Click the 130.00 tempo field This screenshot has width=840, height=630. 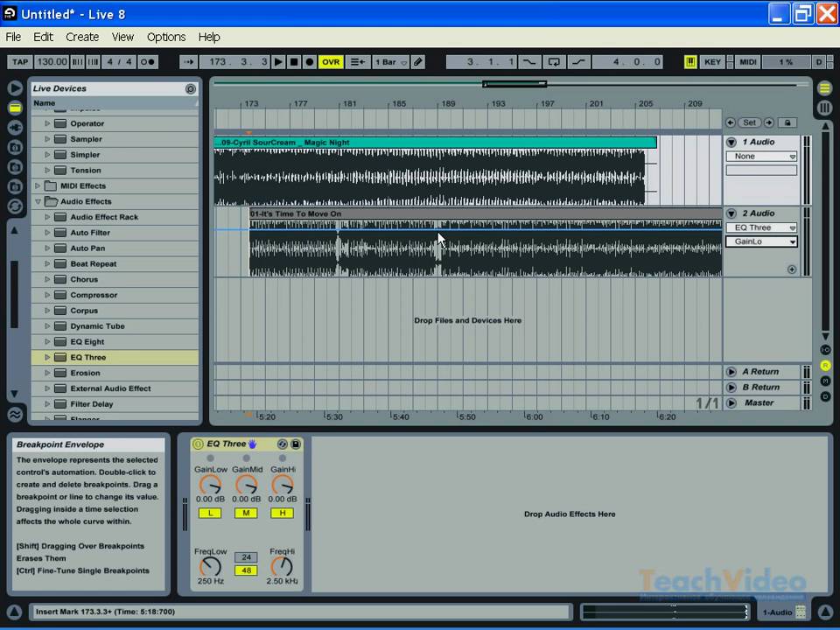click(x=52, y=62)
